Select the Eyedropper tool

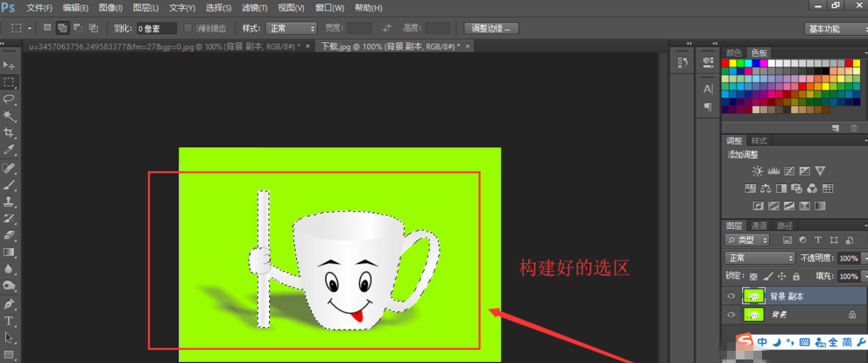click(x=9, y=150)
